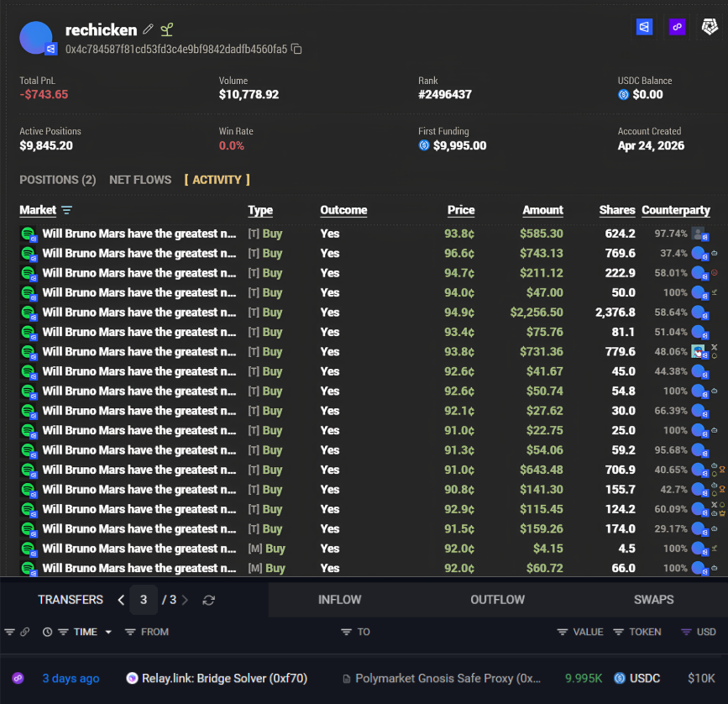Go to the previous transfers page
The width and height of the screenshot is (728, 704).
click(x=121, y=600)
